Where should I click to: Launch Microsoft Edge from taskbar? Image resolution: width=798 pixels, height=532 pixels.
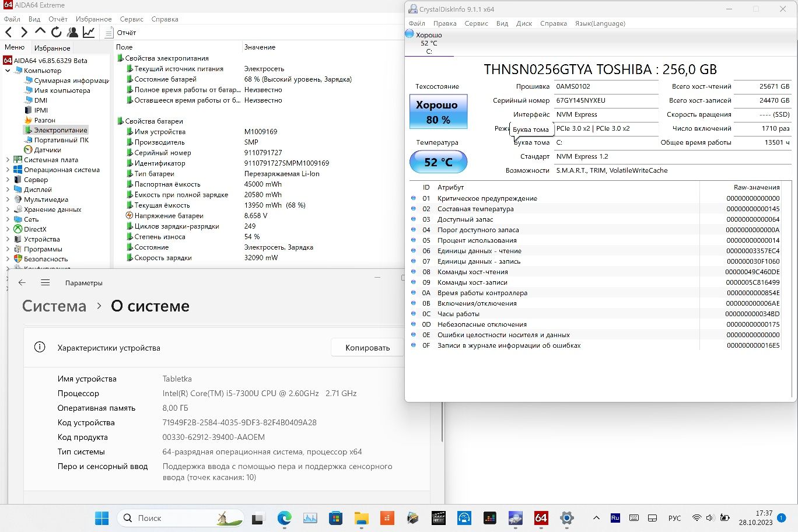pos(284,518)
